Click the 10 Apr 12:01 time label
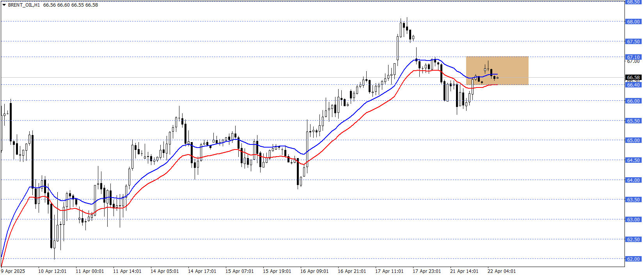Image resolution: width=644 pixels, height=276 pixels. coord(52,271)
